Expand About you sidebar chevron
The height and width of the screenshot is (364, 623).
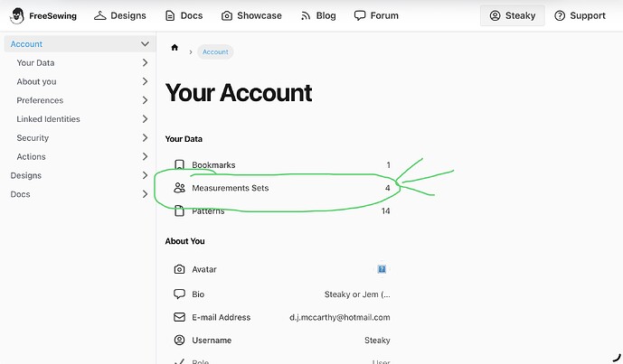[x=145, y=81]
